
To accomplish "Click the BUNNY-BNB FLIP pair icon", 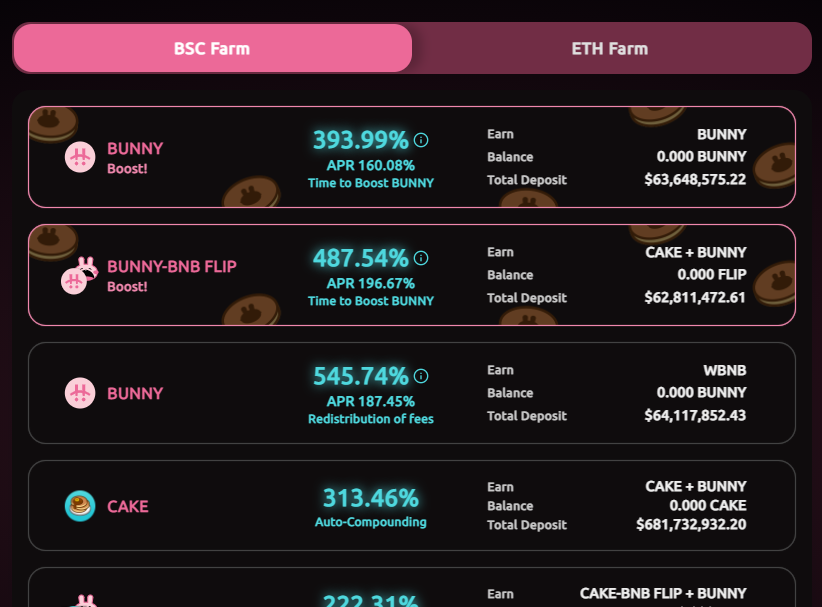I will 78,276.
